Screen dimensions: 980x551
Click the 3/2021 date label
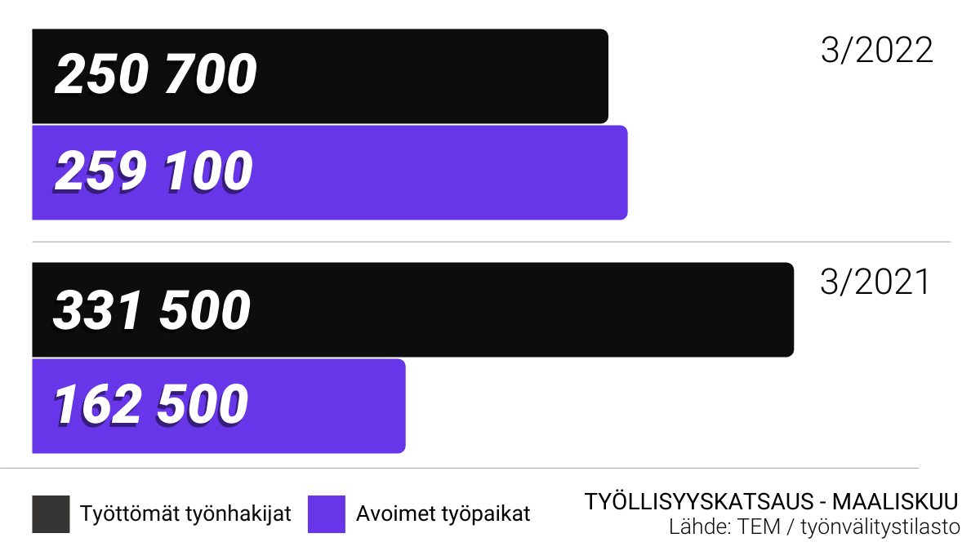point(875,282)
